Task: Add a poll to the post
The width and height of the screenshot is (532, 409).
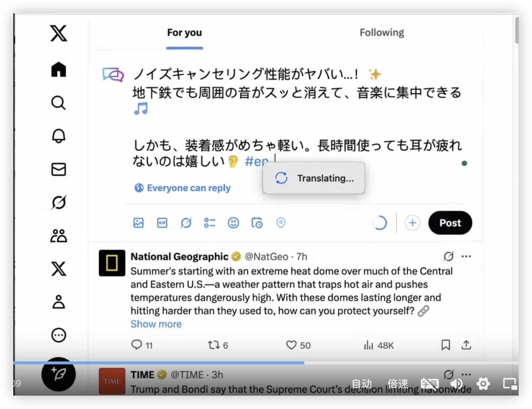Action: click(210, 223)
